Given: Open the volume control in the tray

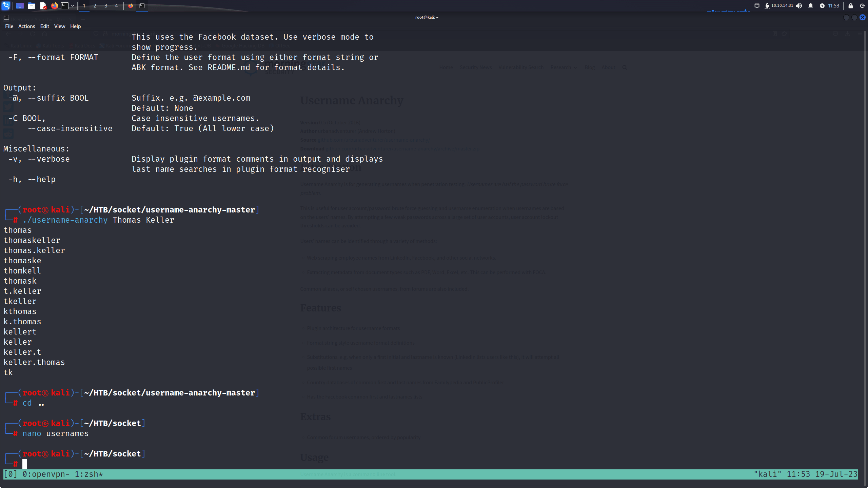Looking at the screenshot, I should click(799, 6).
